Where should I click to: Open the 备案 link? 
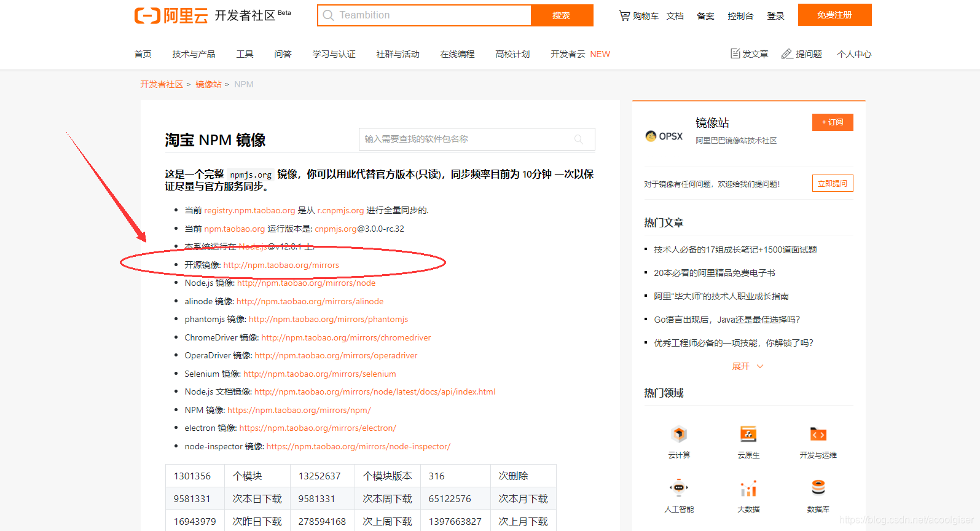[705, 16]
